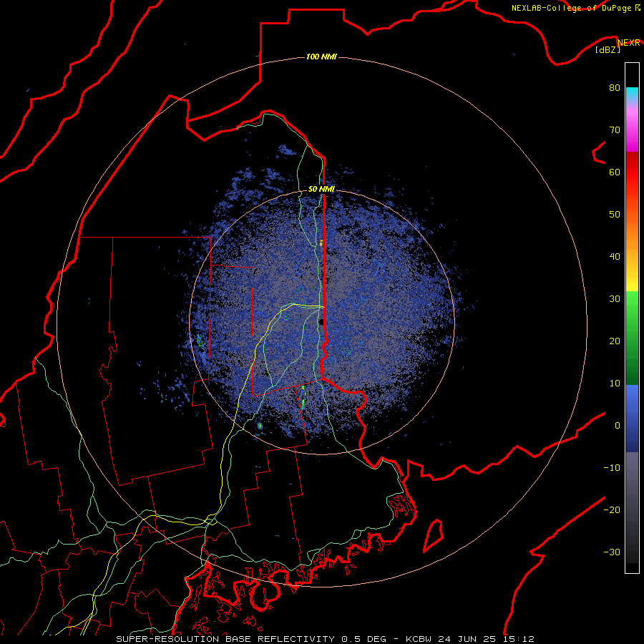
Task: Click the 0 value on the dBZ scale
Action: [618, 426]
